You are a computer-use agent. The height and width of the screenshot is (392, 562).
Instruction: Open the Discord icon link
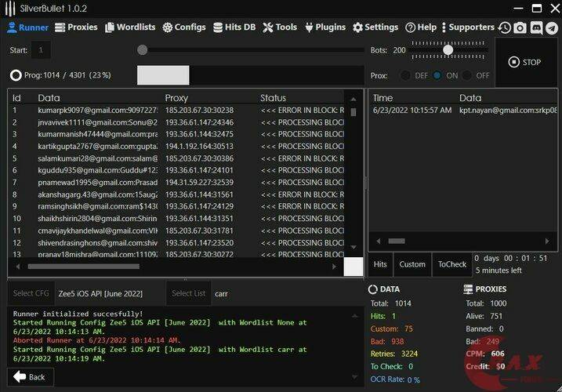[x=536, y=27]
